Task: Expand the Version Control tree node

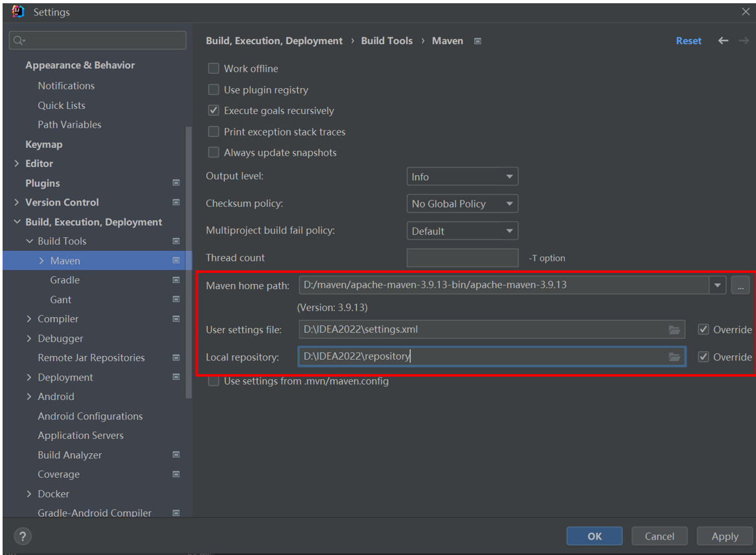Action: [x=16, y=202]
